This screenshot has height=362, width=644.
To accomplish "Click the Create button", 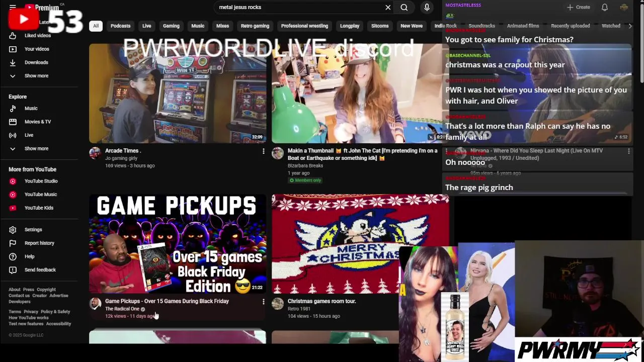I will coord(579,7).
